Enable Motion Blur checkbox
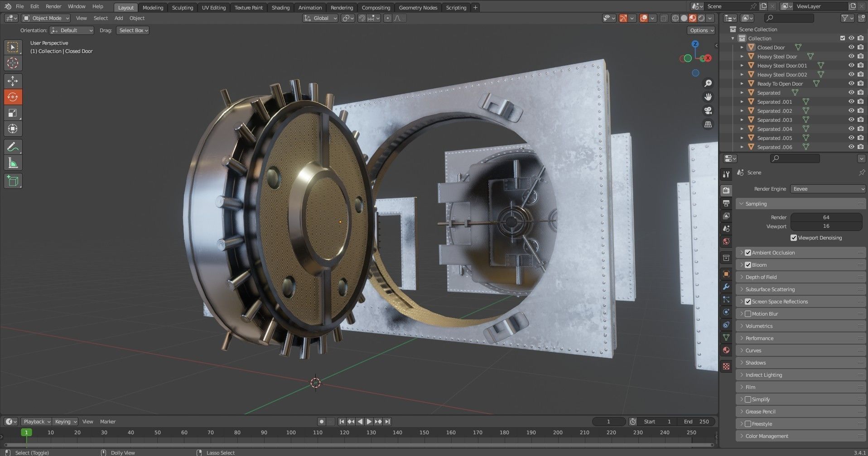 point(748,314)
